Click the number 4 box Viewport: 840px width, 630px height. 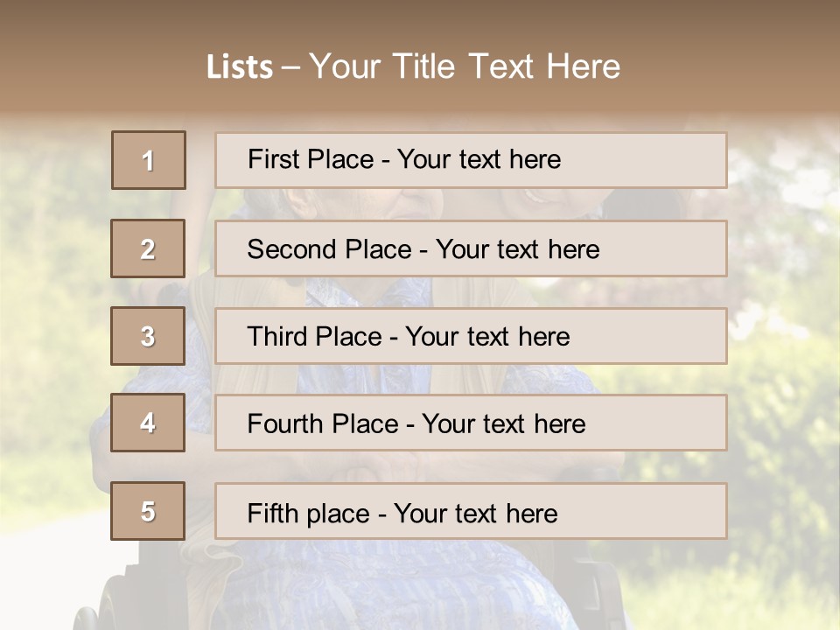point(148,423)
